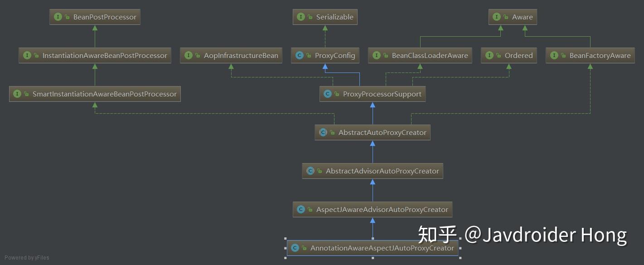Screen dimensions: 644x265
Task: Click the 知乎 @Javdroider Hong watermark text
Action: tap(521, 235)
